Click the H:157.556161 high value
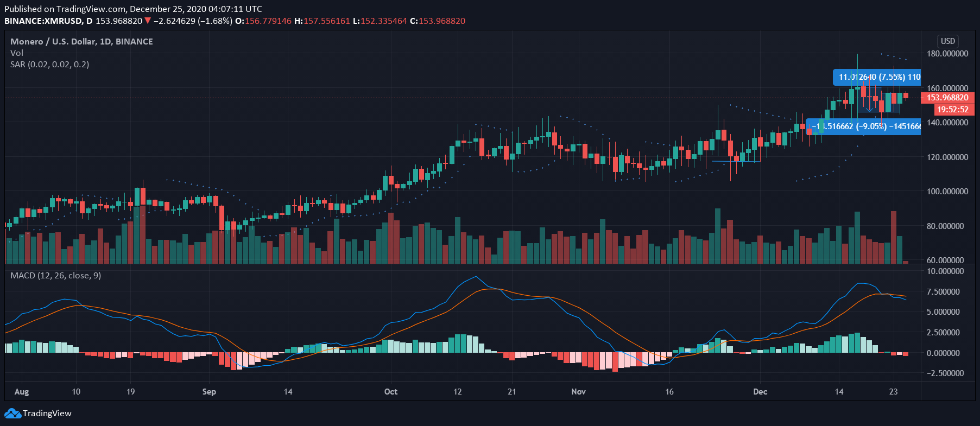Image resolution: width=980 pixels, height=426 pixels. tap(322, 21)
